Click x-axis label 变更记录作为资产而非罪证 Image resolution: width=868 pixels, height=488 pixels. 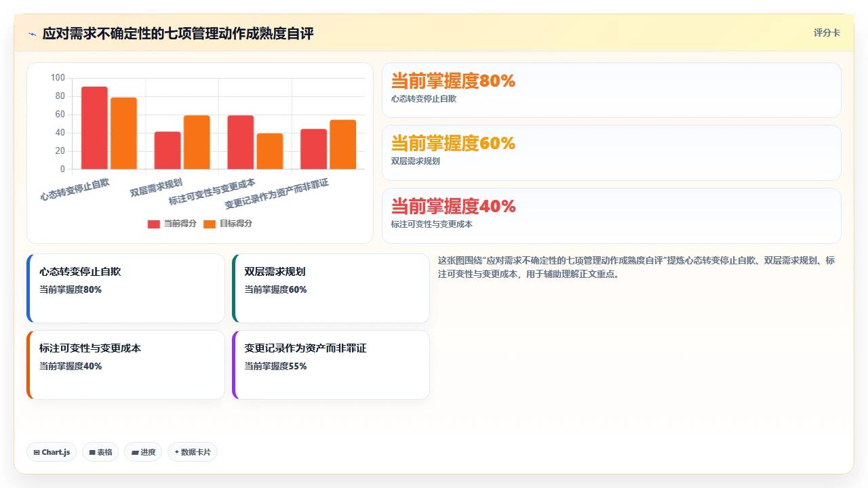click(277, 195)
